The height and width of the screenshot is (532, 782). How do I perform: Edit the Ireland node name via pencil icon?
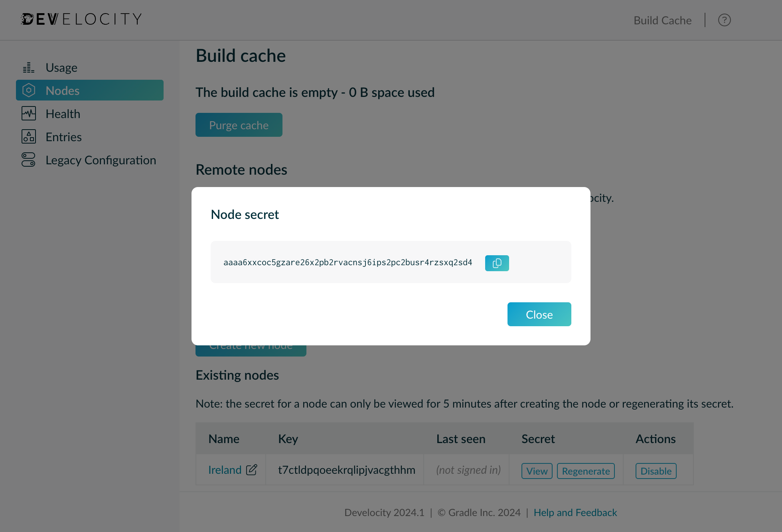[251, 470]
